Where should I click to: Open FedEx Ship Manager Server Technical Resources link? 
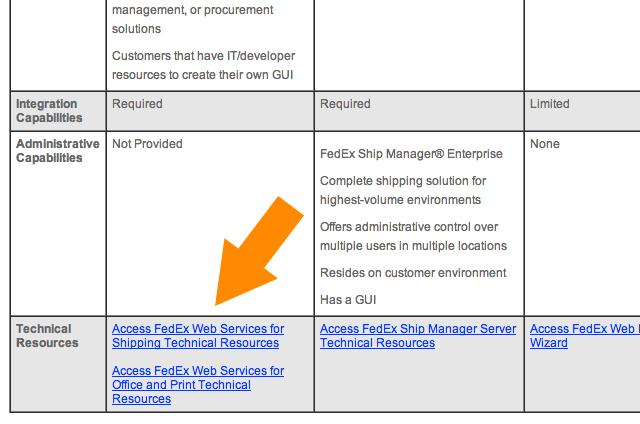(418, 336)
